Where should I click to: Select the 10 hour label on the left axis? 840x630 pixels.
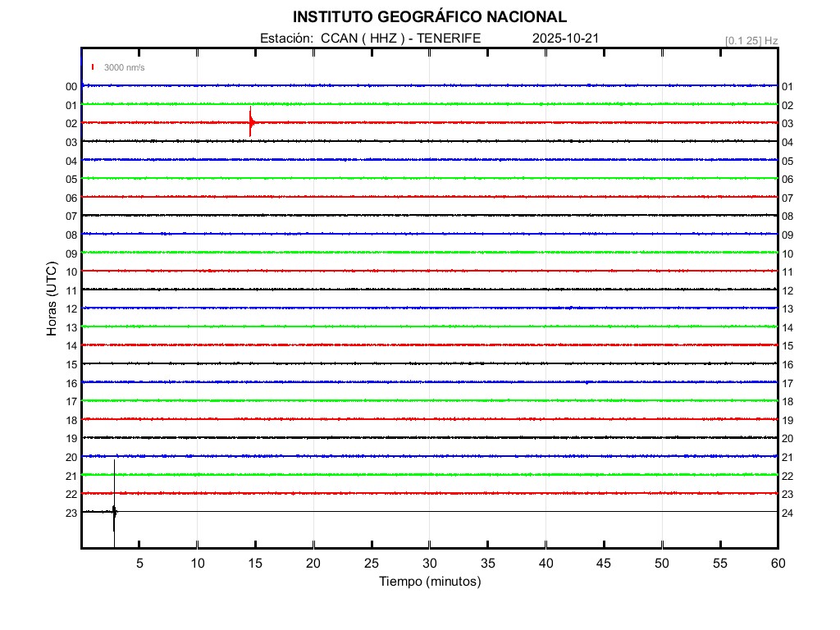tap(71, 272)
